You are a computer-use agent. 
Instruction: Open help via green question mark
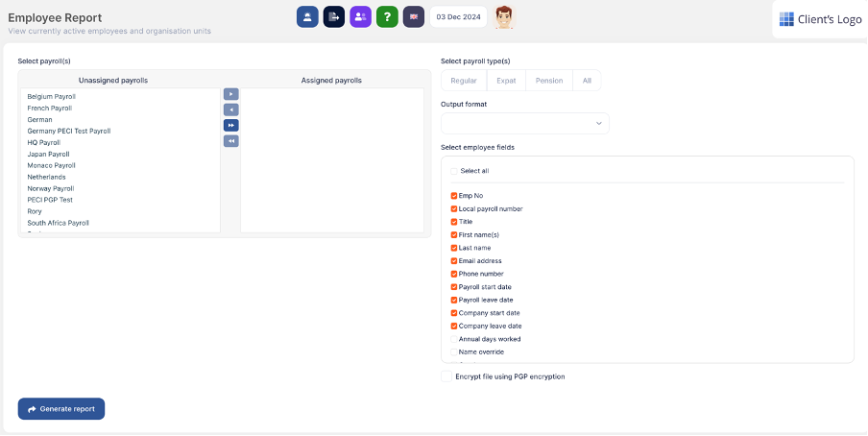(387, 16)
